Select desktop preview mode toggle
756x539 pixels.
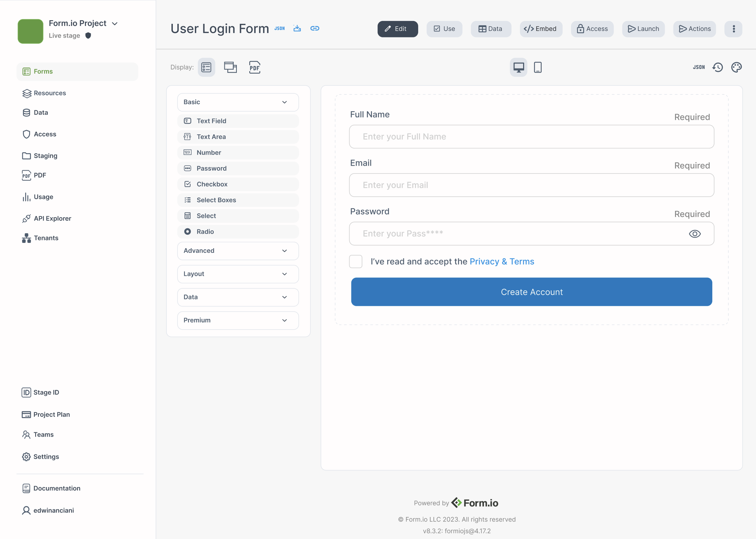tap(518, 67)
